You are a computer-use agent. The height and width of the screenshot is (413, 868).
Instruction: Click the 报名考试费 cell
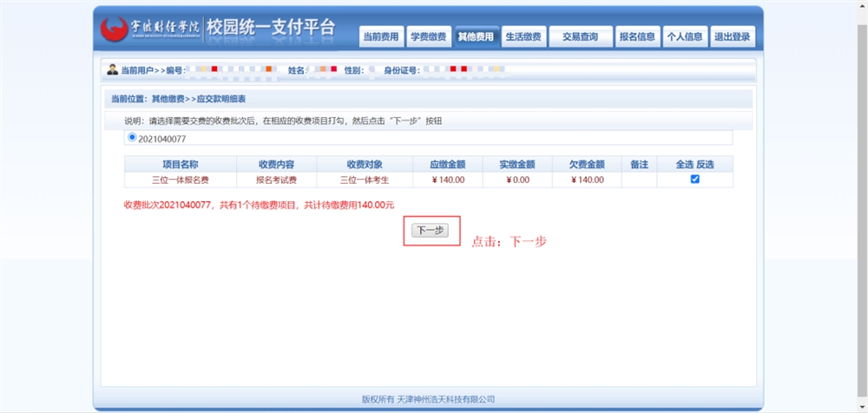(276, 180)
